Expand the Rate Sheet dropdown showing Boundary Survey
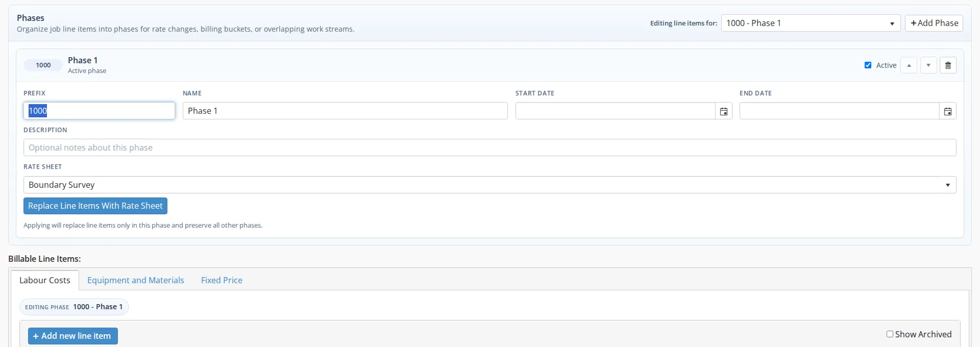The width and height of the screenshot is (980, 347). [489, 185]
